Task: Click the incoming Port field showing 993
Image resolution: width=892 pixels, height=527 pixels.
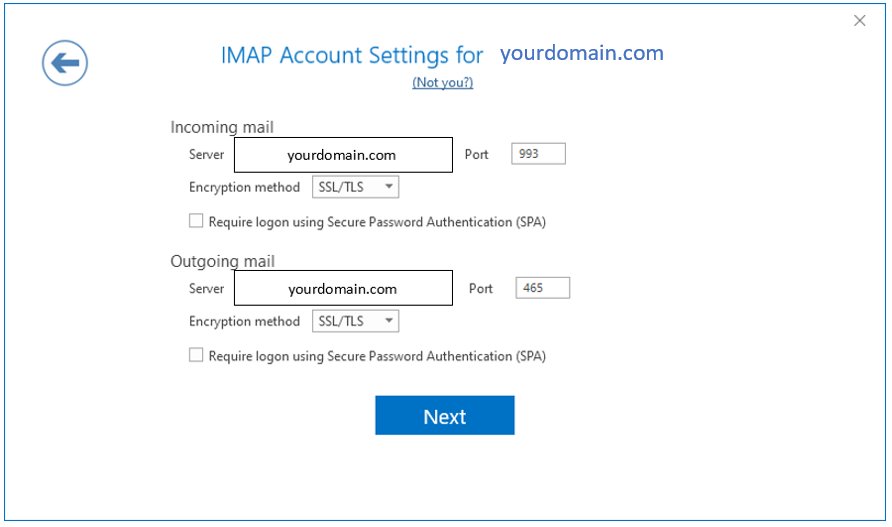Action: coord(538,154)
